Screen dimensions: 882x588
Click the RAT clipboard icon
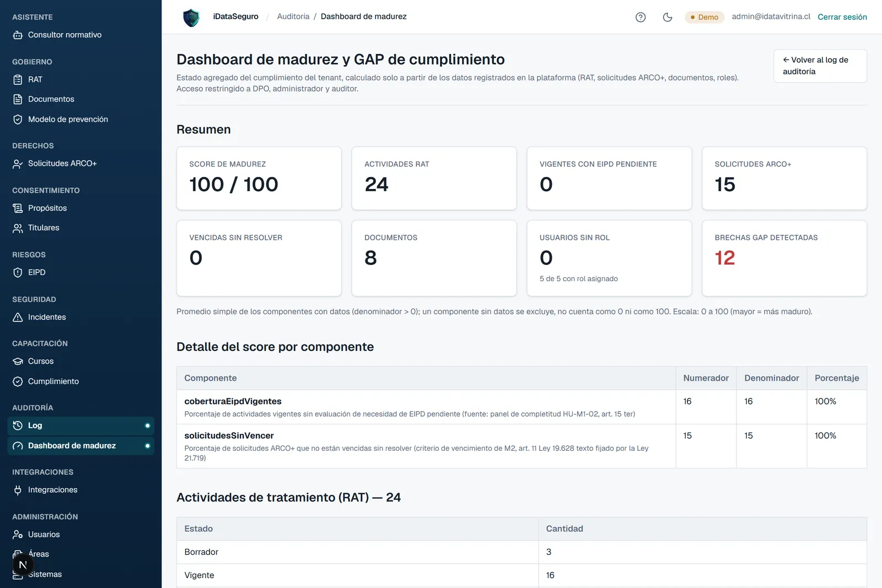tap(18, 79)
